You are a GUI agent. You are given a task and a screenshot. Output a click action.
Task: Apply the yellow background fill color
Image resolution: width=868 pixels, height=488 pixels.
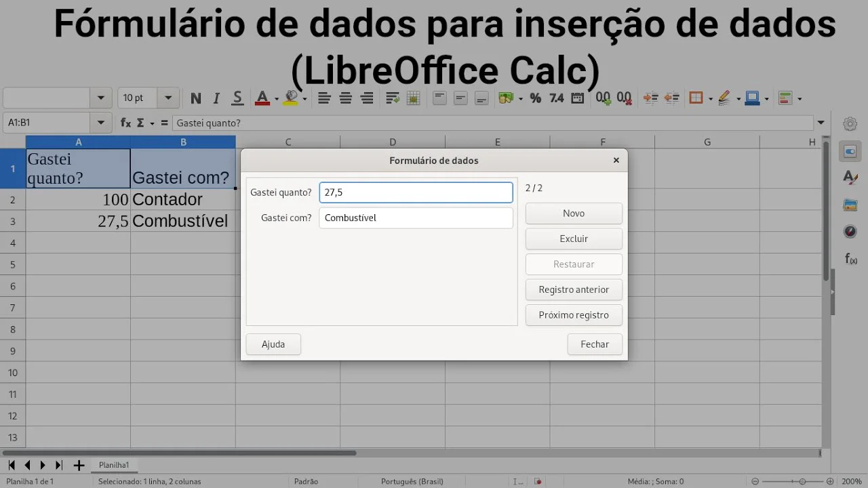pyautogui.click(x=292, y=98)
